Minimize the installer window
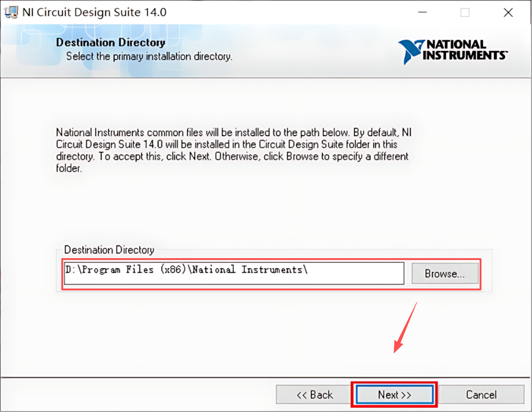This screenshot has width=532, height=412. [x=423, y=12]
